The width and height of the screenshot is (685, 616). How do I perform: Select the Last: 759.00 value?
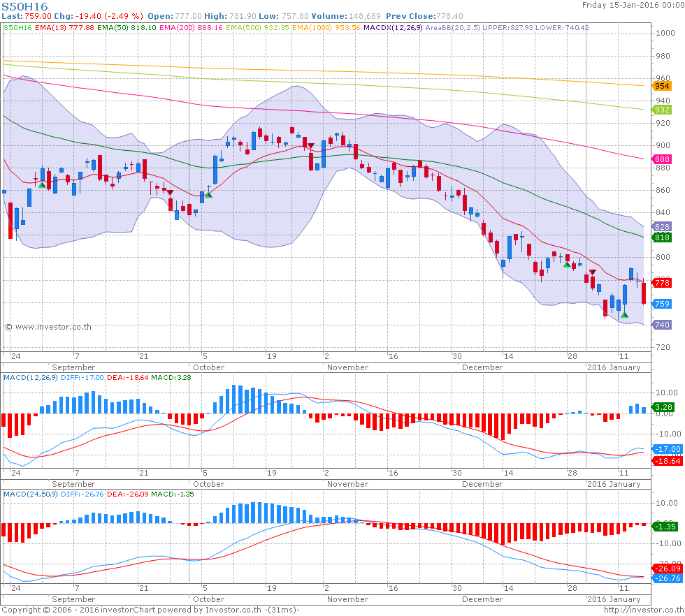pyautogui.click(x=27, y=16)
